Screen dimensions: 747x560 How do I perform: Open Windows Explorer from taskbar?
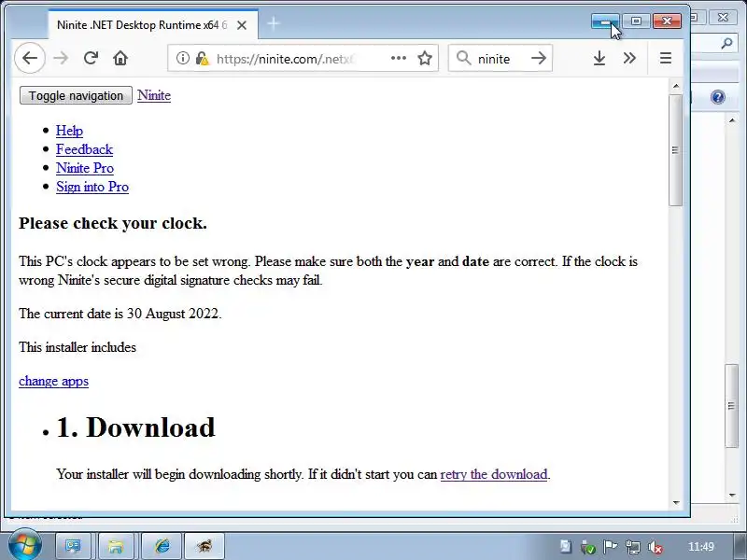[x=115, y=546]
